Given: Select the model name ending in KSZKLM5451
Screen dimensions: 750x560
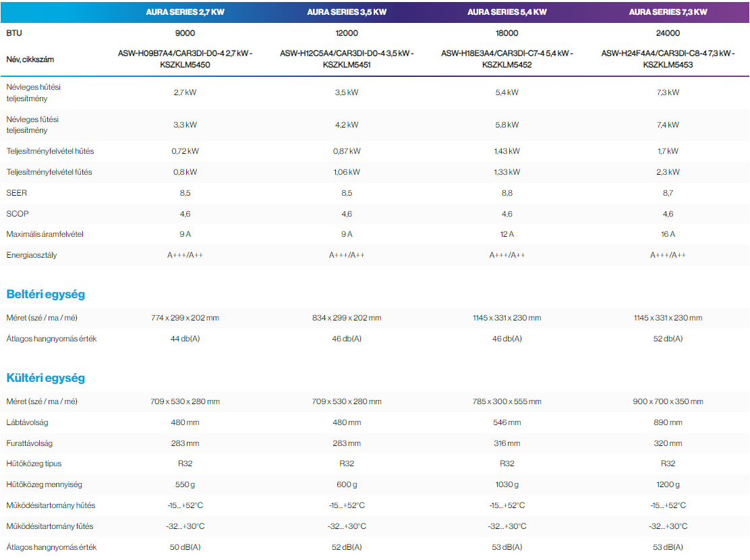Looking at the screenshot, I should coord(347,59).
